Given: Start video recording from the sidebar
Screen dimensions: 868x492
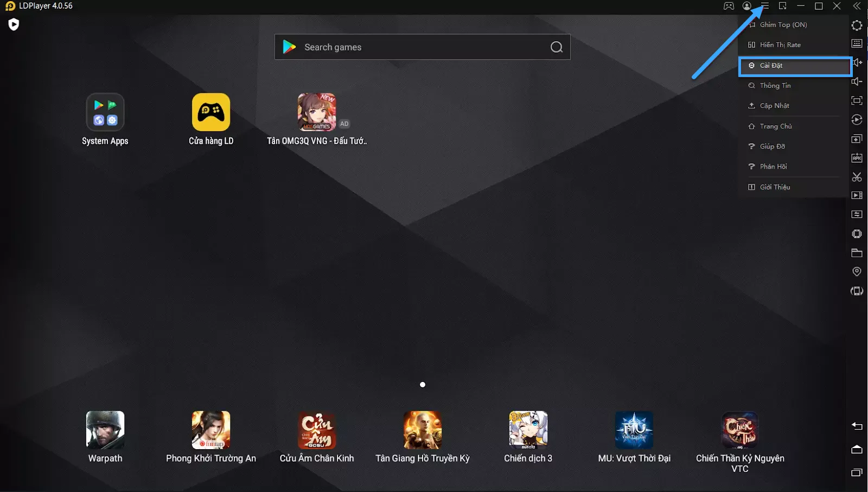Looking at the screenshot, I should [x=857, y=195].
